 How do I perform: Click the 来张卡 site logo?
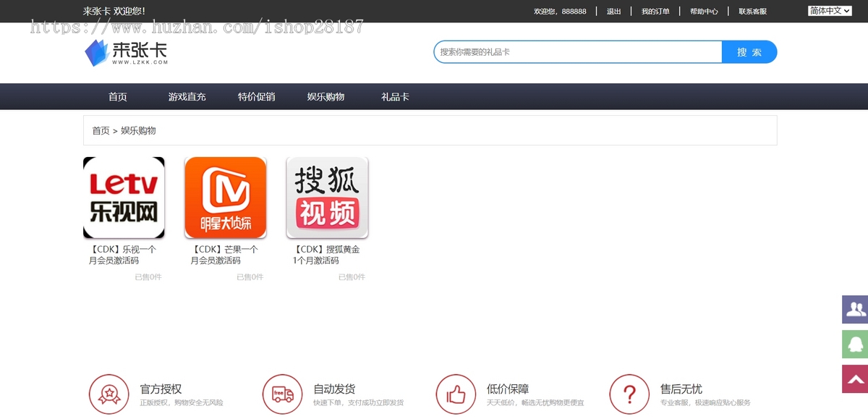point(127,53)
